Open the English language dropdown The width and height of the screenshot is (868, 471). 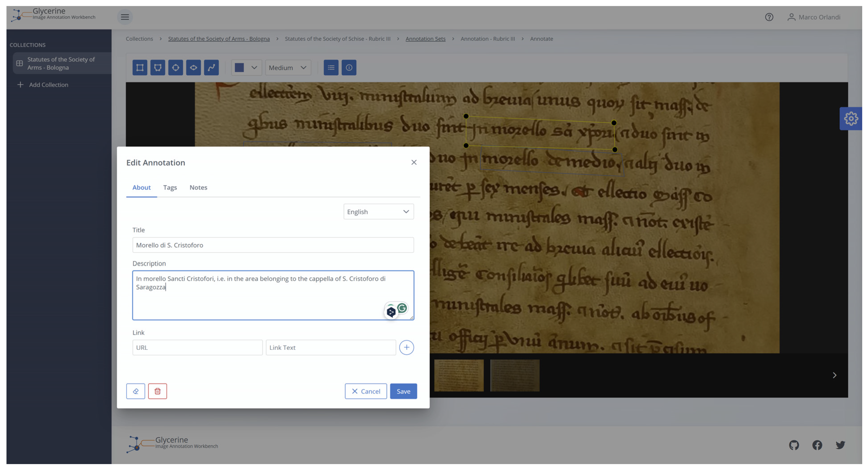(378, 212)
